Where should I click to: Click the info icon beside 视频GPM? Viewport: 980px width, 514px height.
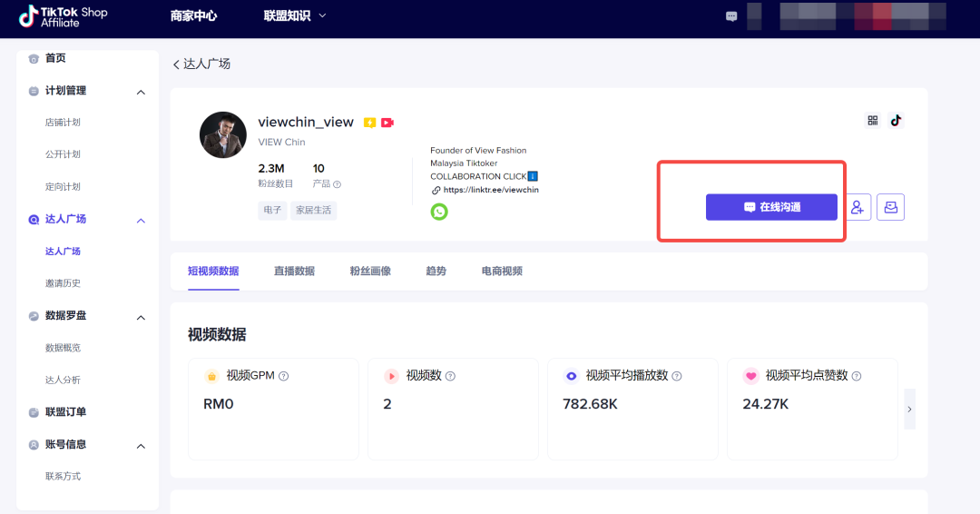click(x=284, y=376)
